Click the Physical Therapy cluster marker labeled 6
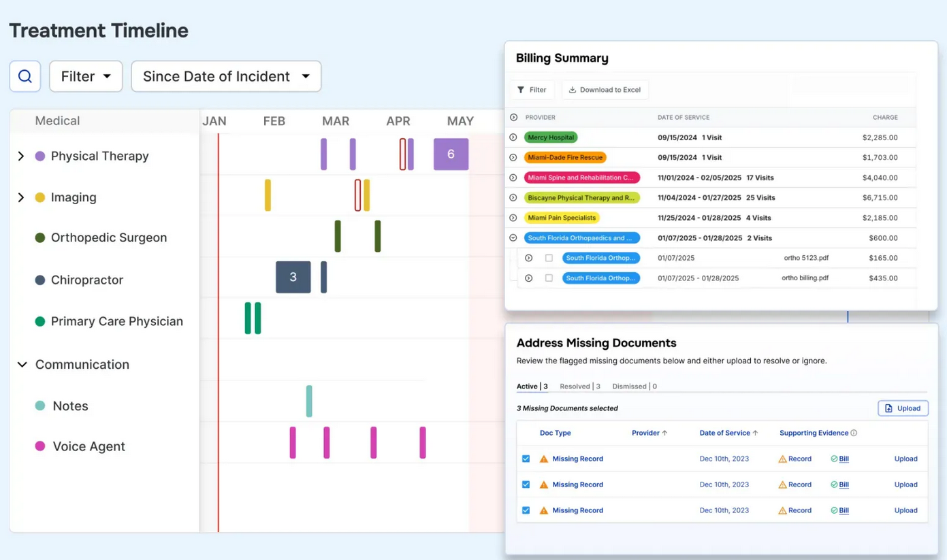Image resolution: width=947 pixels, height=560 pixels. coord(451,154)
